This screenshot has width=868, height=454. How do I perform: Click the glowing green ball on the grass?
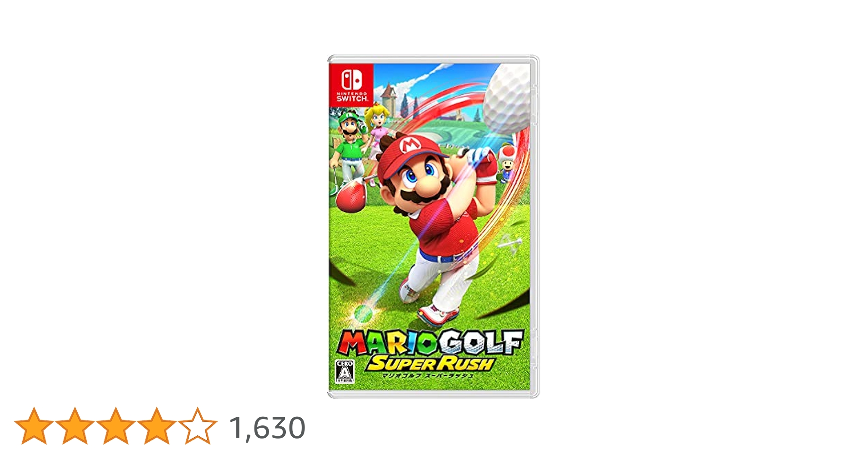pos(363,312)
